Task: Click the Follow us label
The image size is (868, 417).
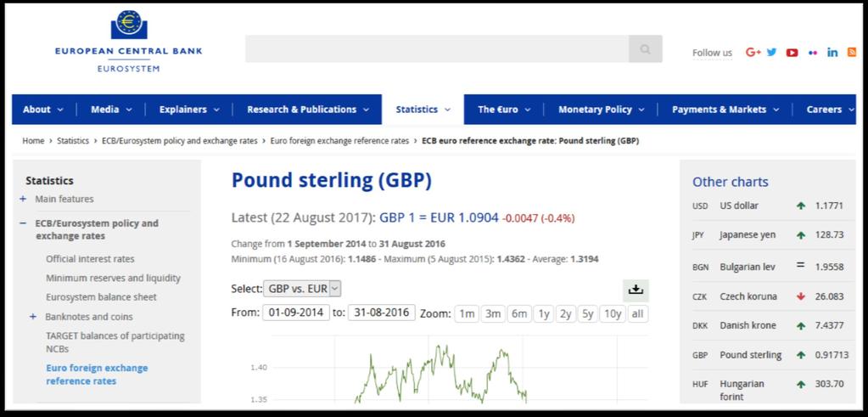Action: (x=712, y=53)
